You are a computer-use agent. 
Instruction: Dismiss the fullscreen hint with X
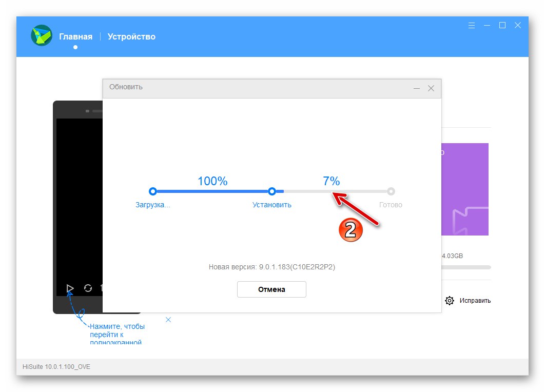[x=168, y=320]
